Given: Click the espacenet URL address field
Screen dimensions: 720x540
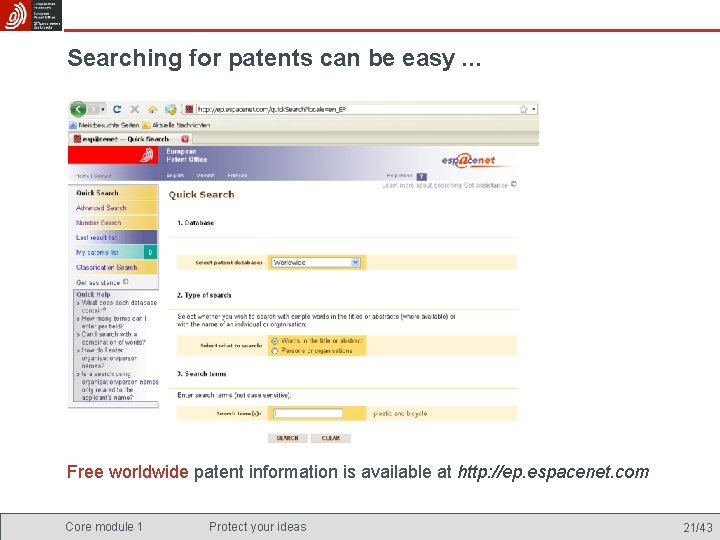Looking at the screenshot, I should (356, 109).
